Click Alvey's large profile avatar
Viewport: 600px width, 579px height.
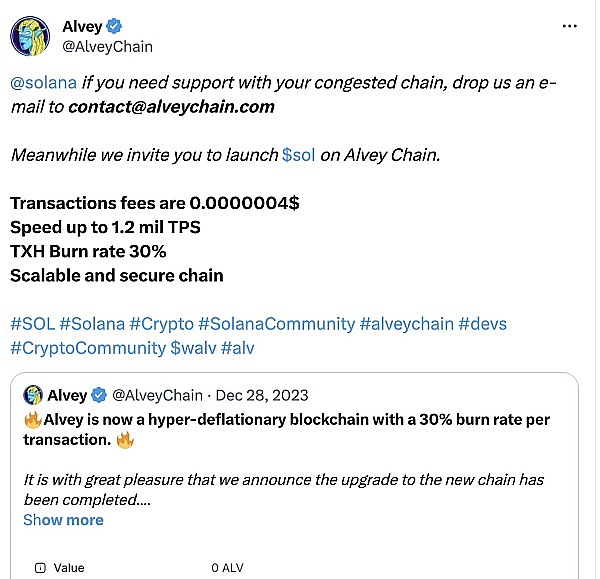coord(31,35)
